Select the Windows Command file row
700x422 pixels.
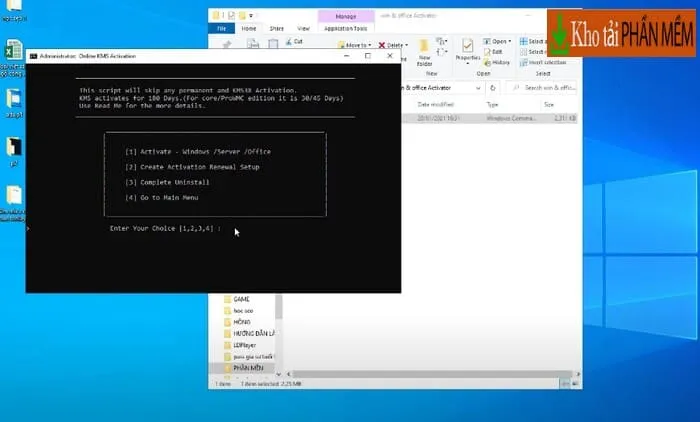490,118
